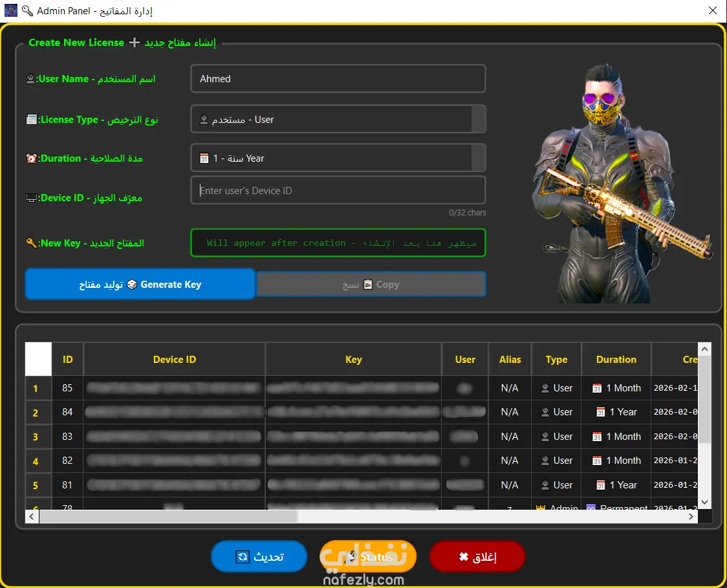
Task: Click the blue refresh تحديث button
Action: coord(259,556)
